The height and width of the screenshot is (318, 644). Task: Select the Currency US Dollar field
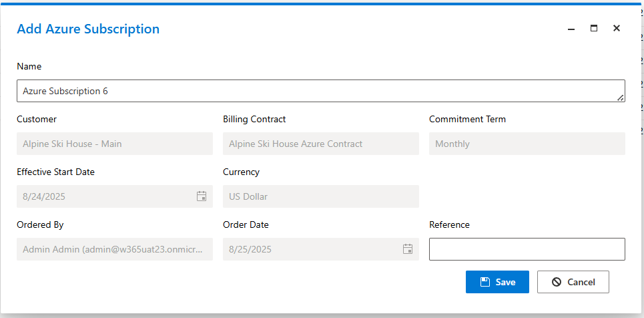[321, 196]
